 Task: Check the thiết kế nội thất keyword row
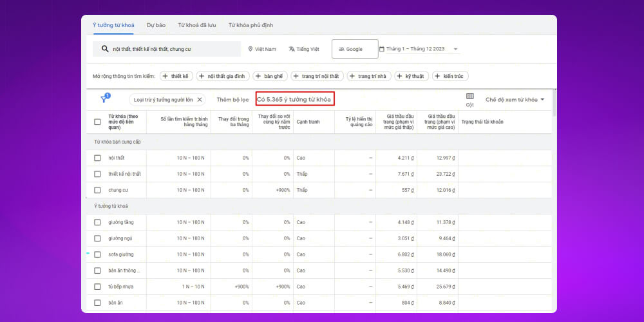coord(97,174)
